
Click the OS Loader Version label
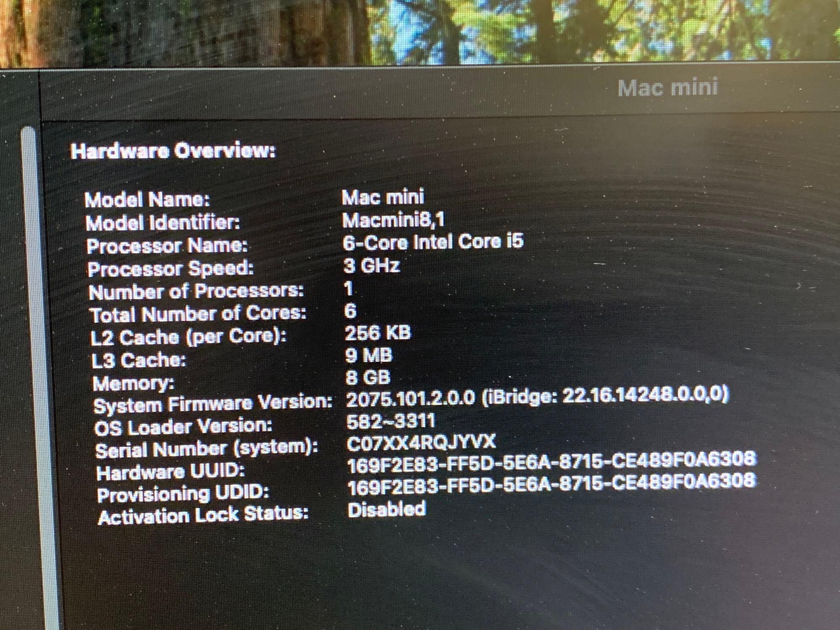[184, 427]
